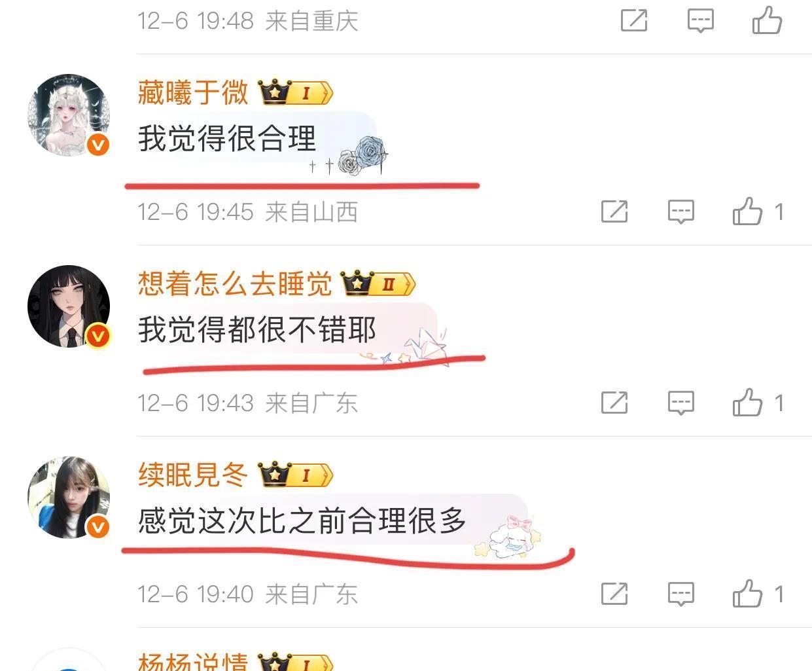This screenshot has width=812, height=671.
Task: Open username link 想着怎么去睡觉
Action: click(235, 283)
